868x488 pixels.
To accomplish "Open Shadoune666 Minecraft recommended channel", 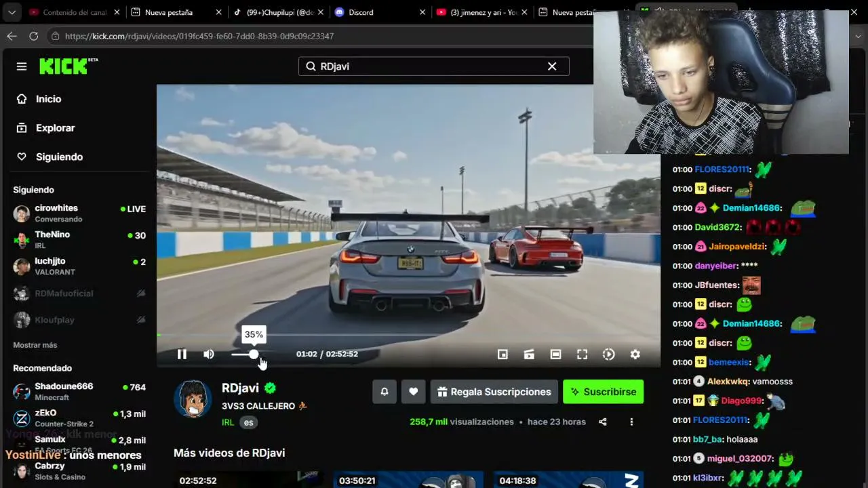I will click(79, 391).
